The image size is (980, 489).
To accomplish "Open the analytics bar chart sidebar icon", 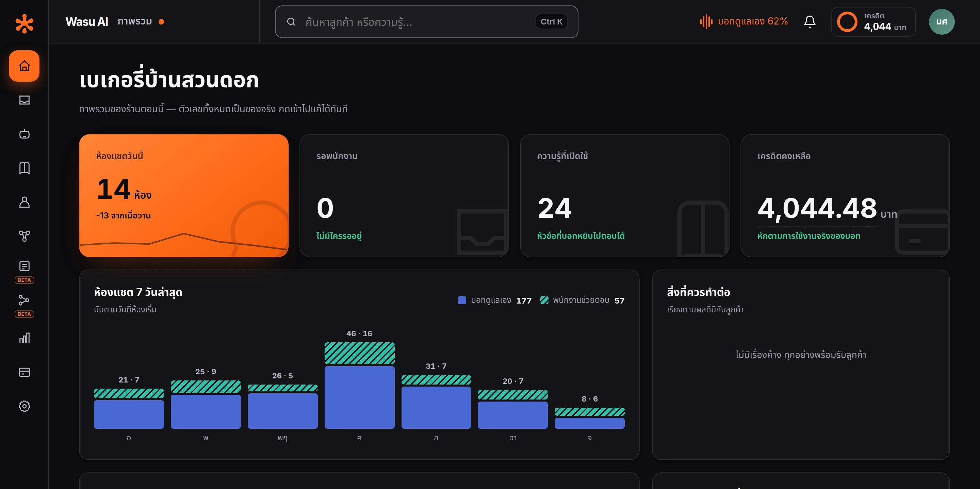I will click(x=24, y=338).
